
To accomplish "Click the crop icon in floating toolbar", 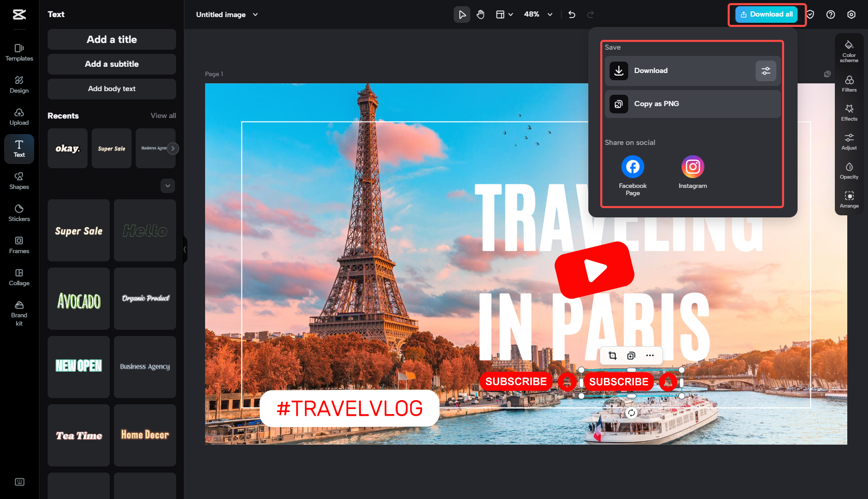I will point(613,356).
